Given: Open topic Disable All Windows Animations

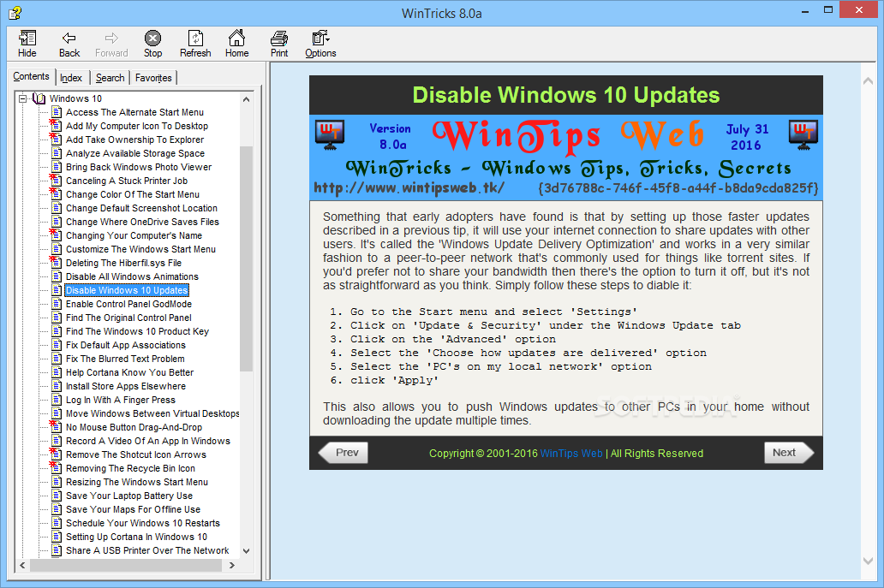Looking at the screenshot, I should (132, 276).
